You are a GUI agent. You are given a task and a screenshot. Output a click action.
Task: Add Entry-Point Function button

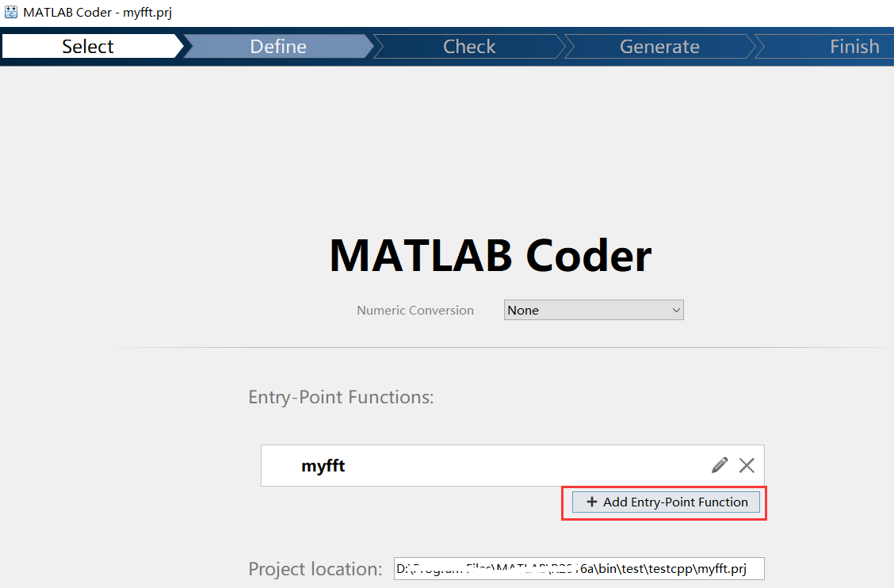[x=666, y=502]
